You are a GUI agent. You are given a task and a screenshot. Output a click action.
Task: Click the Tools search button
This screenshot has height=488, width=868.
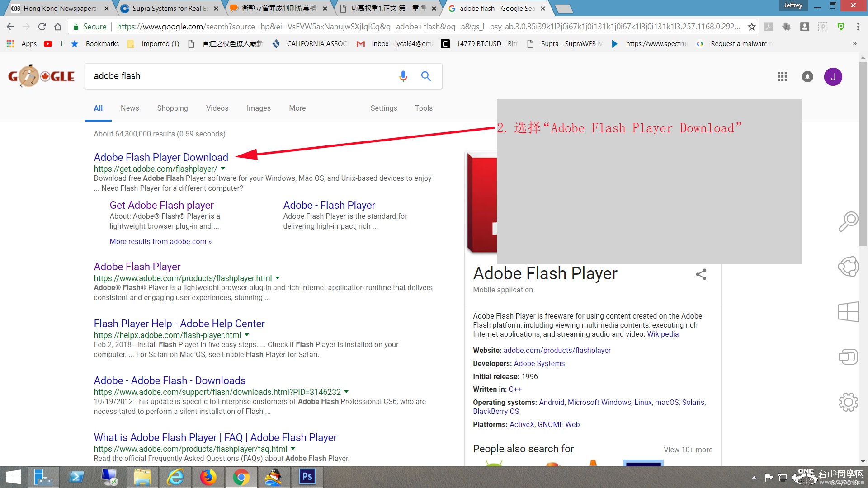click(x=424, y=108)
